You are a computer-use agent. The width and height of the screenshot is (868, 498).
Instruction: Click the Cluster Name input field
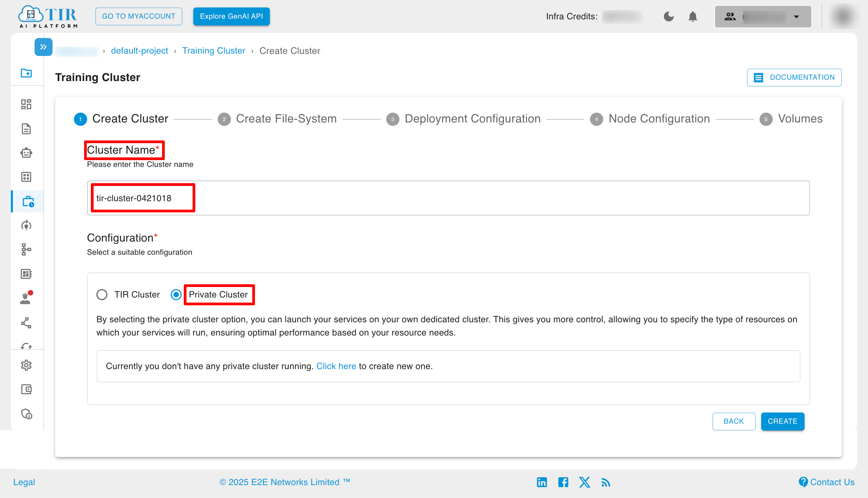click(448, 198)
